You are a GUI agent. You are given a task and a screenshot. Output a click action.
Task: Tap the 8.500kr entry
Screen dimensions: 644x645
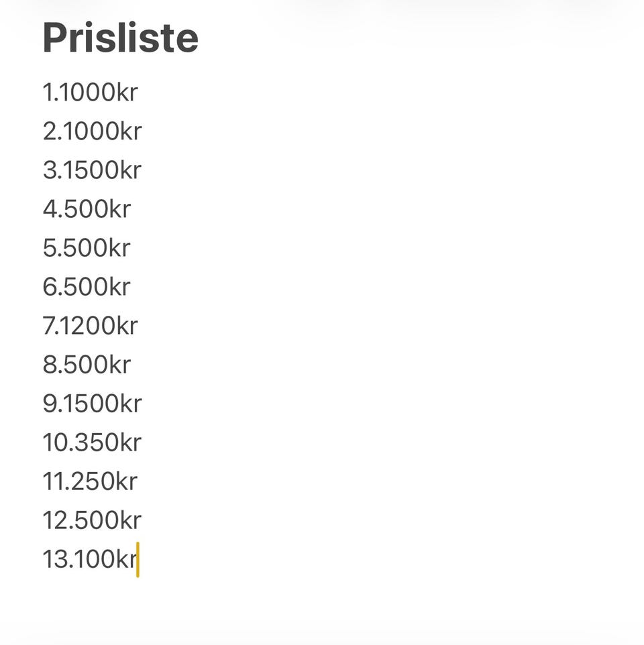point(87,365)
